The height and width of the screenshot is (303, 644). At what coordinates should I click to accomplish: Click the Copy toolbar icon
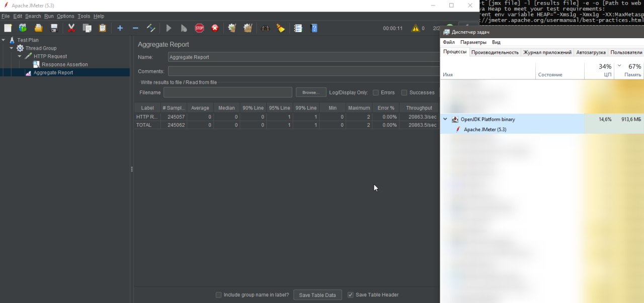tap(87, 28)
